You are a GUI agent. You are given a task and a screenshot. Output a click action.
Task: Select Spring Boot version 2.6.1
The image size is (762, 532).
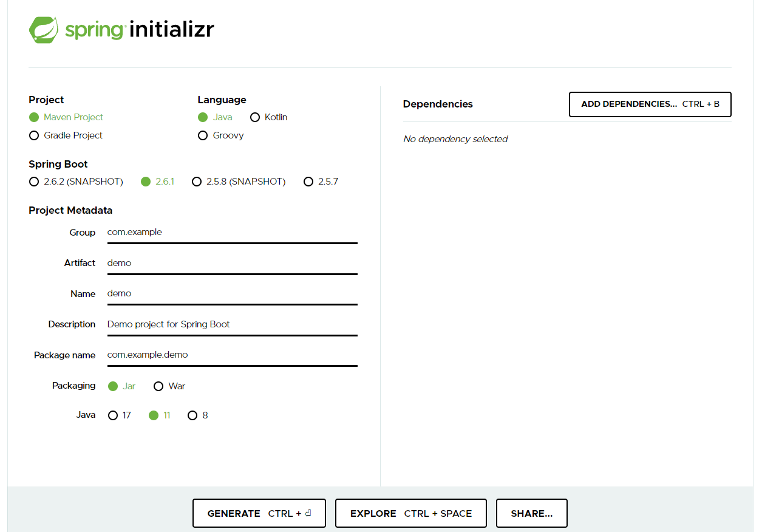tap(158, 182)
